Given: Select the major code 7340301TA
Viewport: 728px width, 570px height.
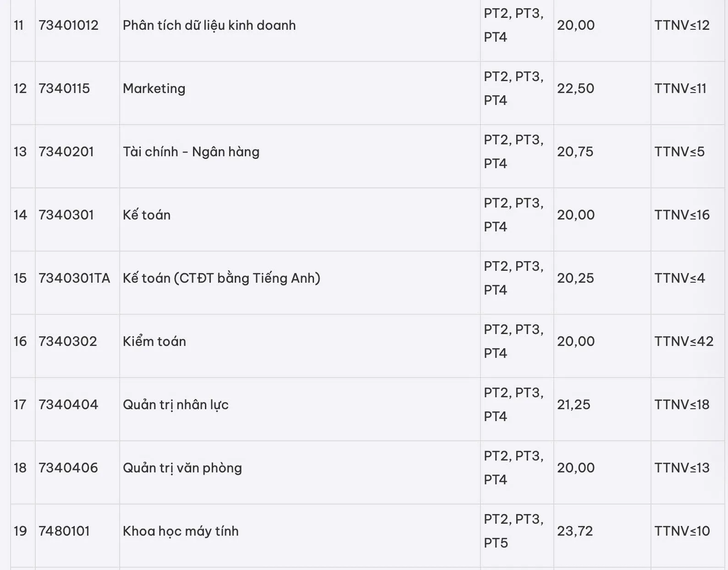Looking at the screenshot, I should point(74,278).
